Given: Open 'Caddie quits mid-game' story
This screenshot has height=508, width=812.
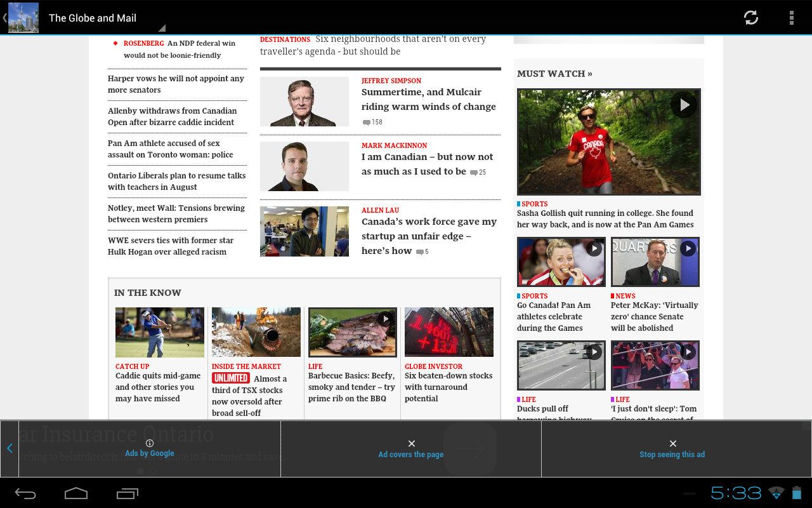Looking at the screenshot, I should click(x=158, y=387).
